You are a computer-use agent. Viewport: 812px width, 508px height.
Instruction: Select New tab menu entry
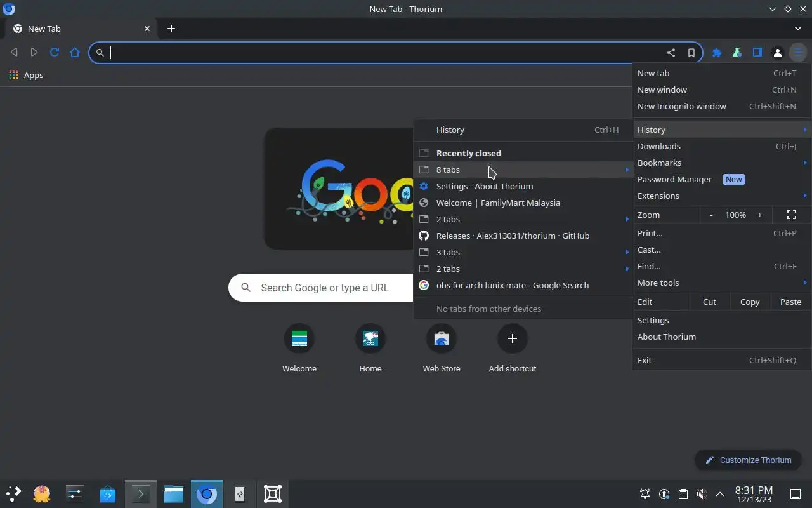point(722,73)
